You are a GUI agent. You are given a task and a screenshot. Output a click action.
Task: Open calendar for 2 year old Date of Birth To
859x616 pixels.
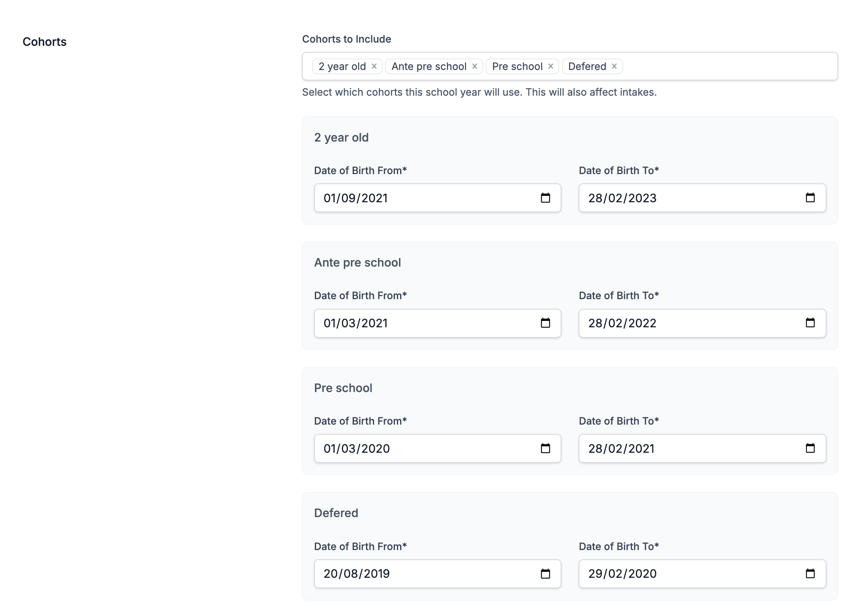pyautogui.click(x=810, y=198)
